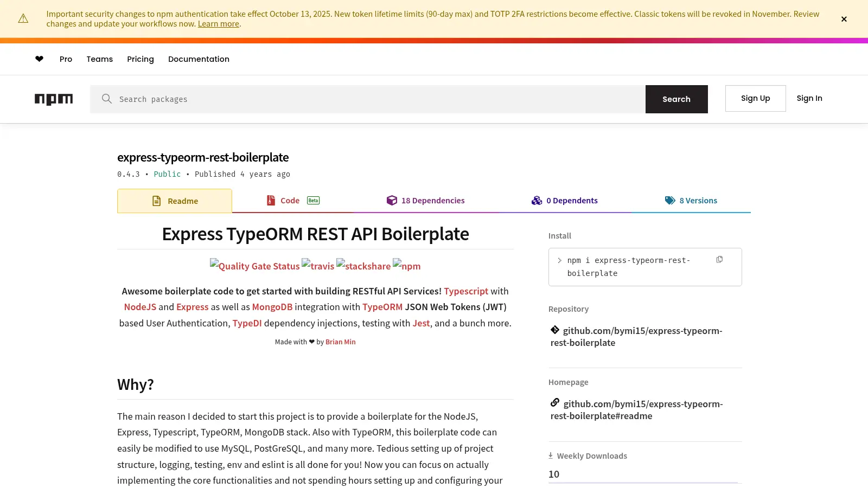Click the git repository diamond icon

tap(555, 330)
